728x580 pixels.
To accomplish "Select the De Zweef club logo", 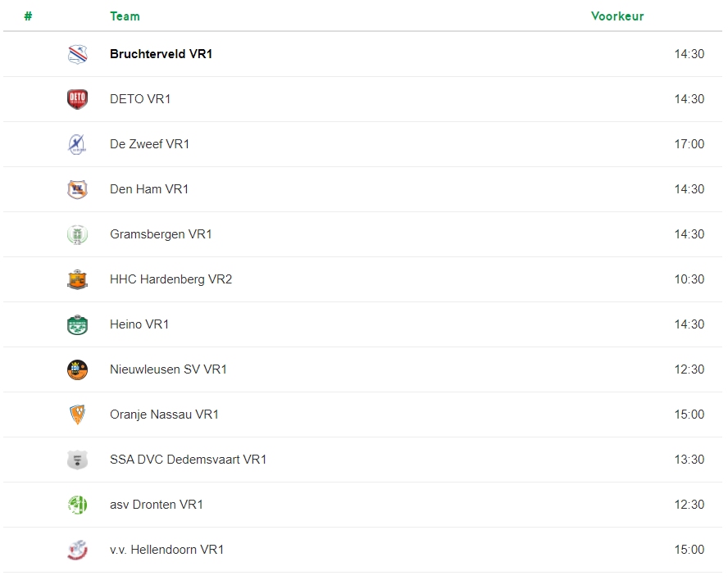I will [77, 144].
